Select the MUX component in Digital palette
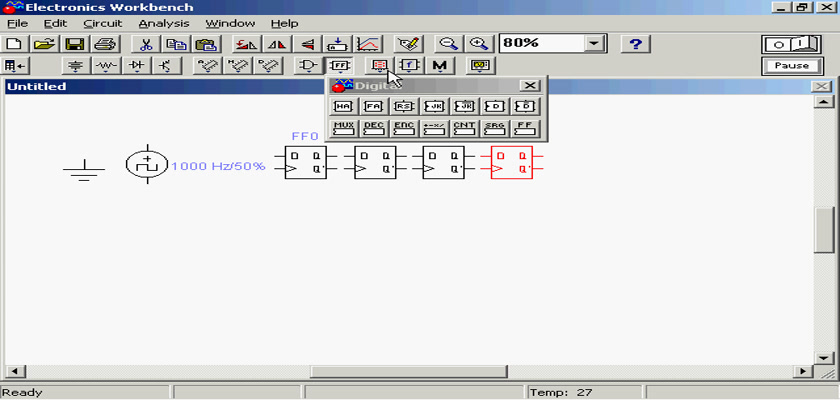840x400 pixels. (x=344, y=128)
